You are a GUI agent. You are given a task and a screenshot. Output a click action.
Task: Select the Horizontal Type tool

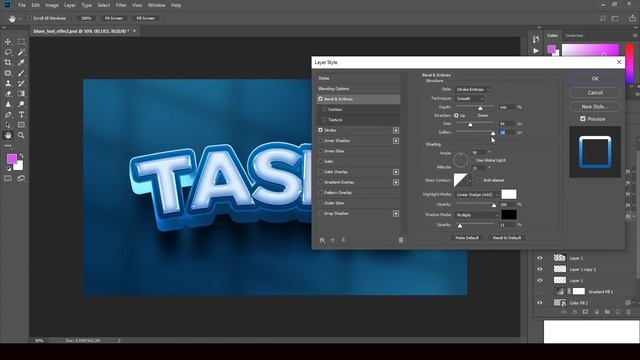[x=21, y=115]
